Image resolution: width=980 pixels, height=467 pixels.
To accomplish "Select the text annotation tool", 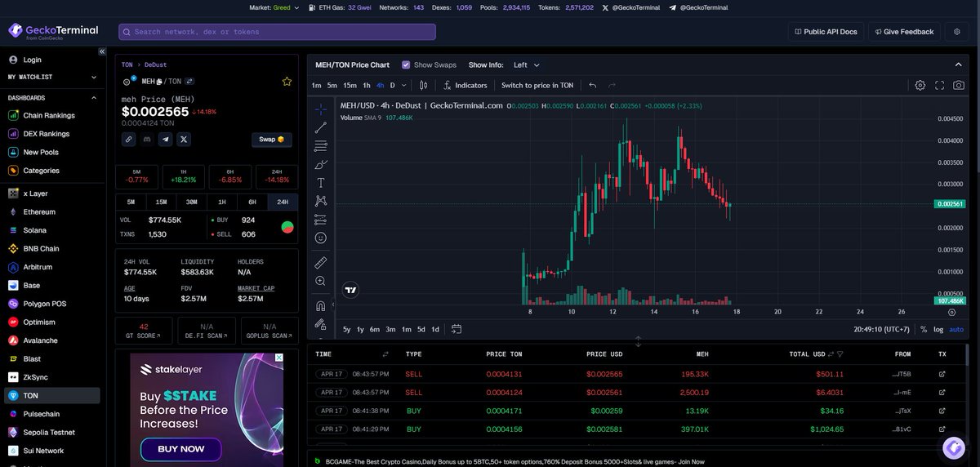I will (320, 182).
